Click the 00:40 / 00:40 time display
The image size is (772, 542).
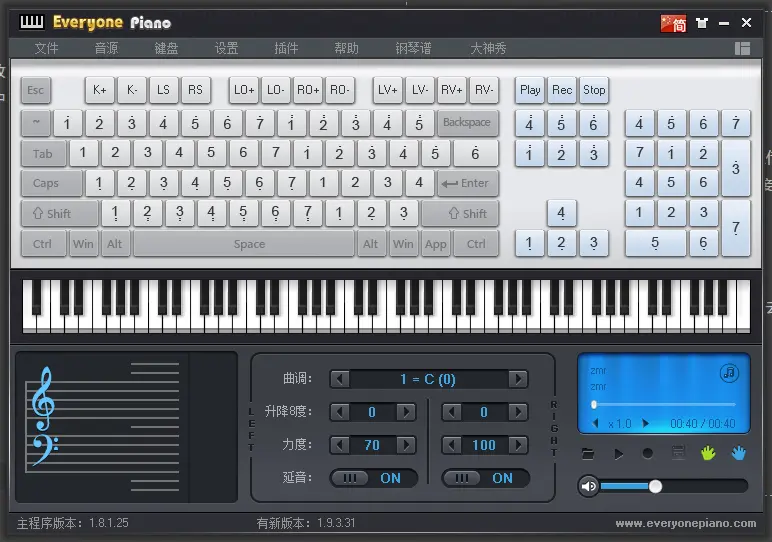click(x=703, y=423)
